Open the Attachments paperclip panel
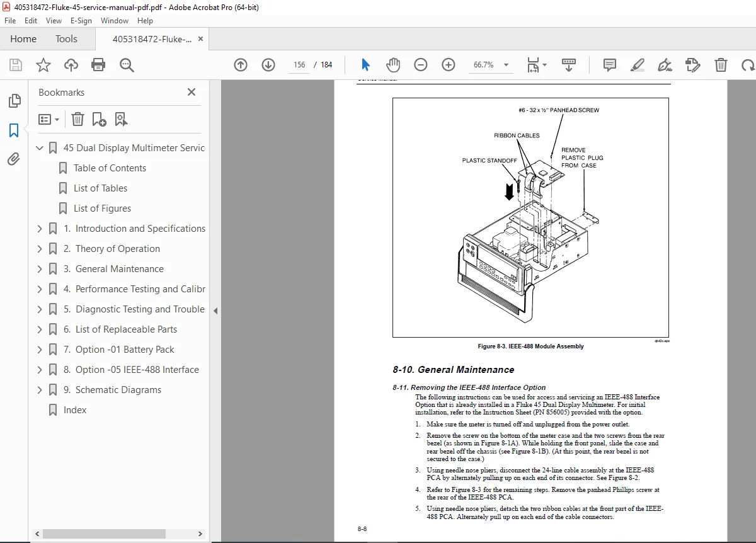This screenshot has width=756, height=543. click(14, 159)
